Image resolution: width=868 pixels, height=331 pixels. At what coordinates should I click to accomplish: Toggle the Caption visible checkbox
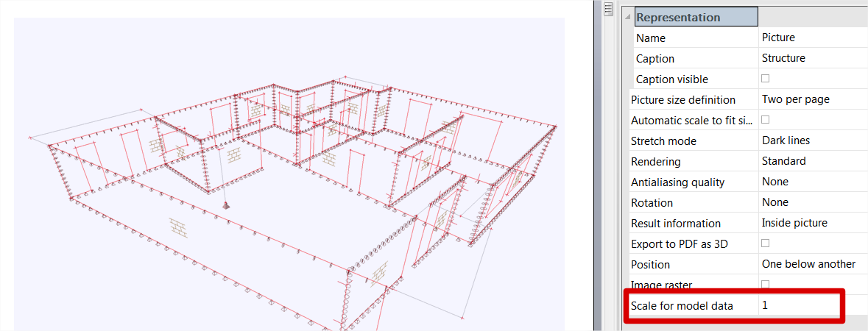coord(765,78)
